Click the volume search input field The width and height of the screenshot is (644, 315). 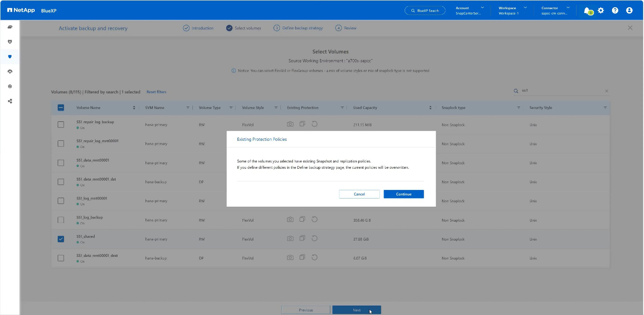561,91
